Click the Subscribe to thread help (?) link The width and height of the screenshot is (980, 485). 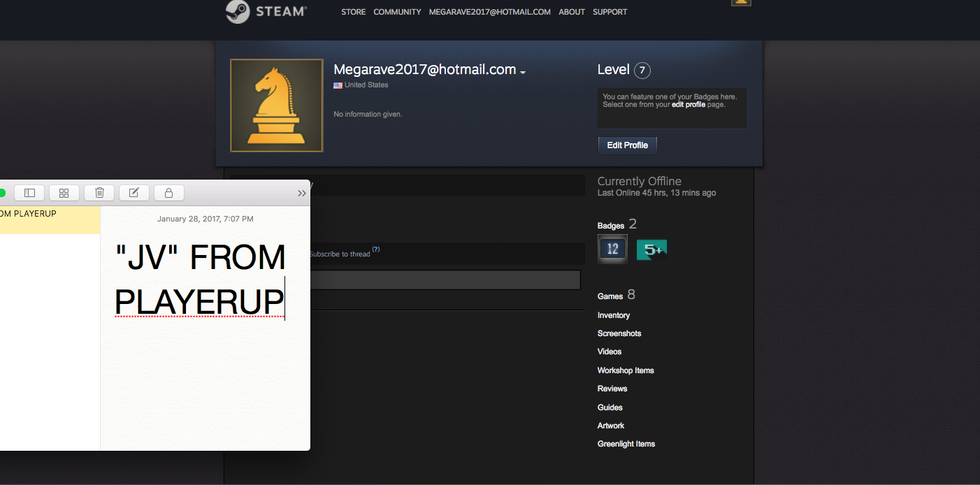click(376, 249)
